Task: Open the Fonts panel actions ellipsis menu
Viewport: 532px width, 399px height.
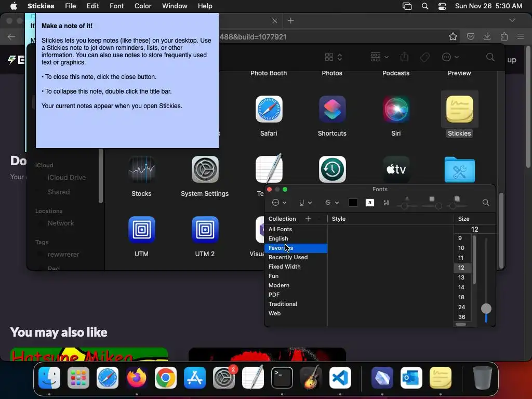Action: point(279,203)
